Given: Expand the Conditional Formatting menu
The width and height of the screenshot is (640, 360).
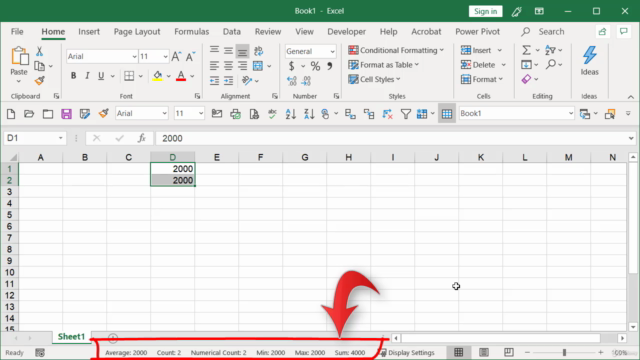Looking at the screenshot, I should point(396,50).
